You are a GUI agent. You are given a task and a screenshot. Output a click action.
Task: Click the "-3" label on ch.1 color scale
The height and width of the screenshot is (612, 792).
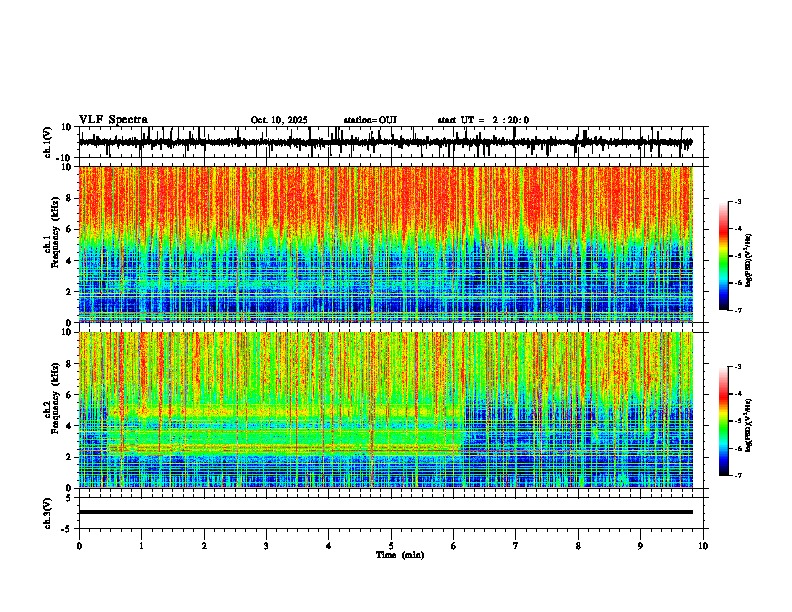coord(738,202)
